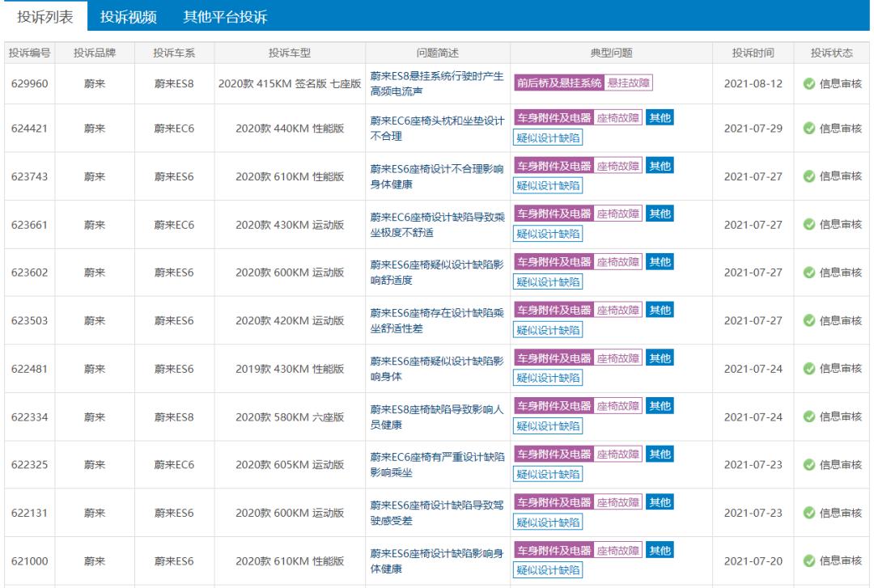Screen dimensions: 874x588
Task: Select complaint number 623743
Action: [30, 176]
